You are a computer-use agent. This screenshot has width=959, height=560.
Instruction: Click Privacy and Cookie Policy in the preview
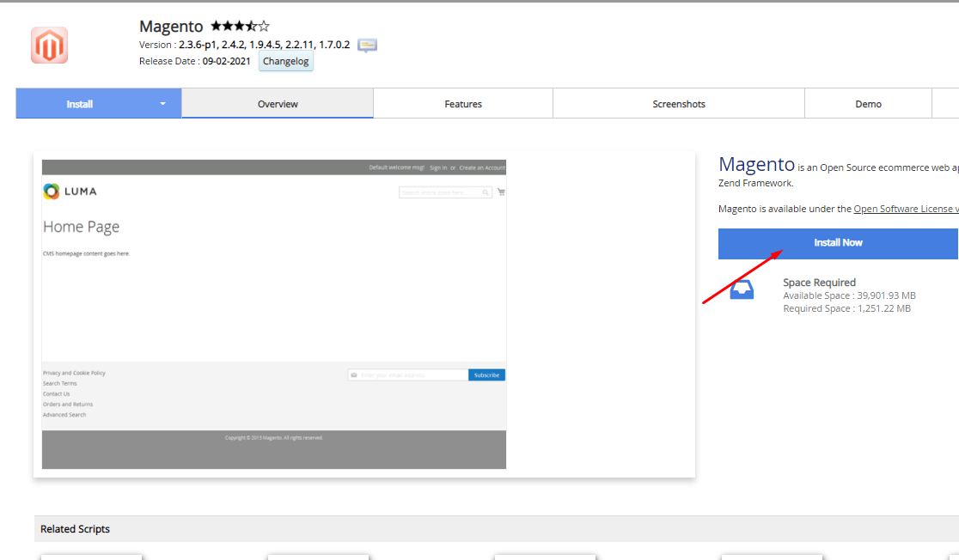point(74,373)
